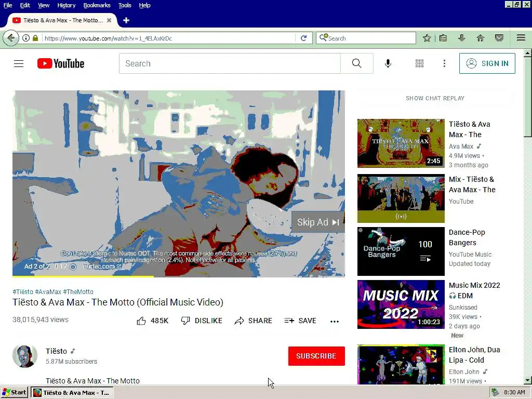Screen dimensions: 532x399
Task: Open YouTube settings three-dot menu
Action: (x=444, y=63)
